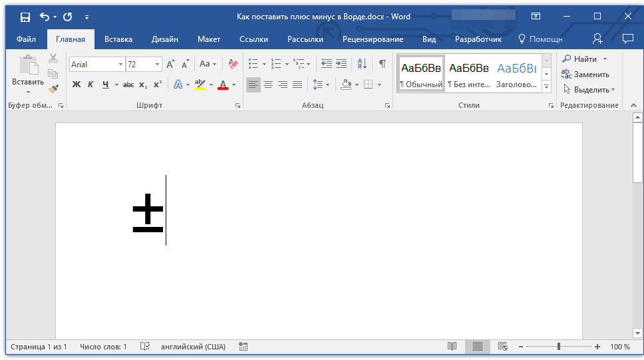Click the Increase Indent icon
Screen dimensions: 644x360
click(341, 64)
